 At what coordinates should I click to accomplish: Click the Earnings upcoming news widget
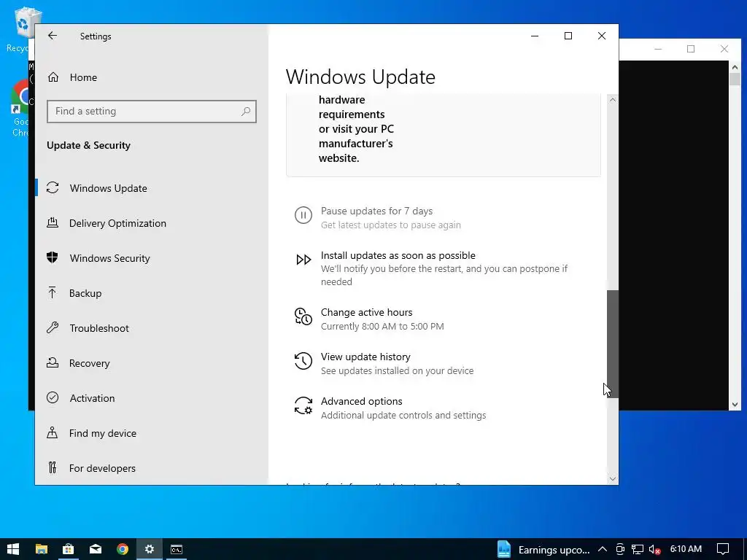[543, 550]
